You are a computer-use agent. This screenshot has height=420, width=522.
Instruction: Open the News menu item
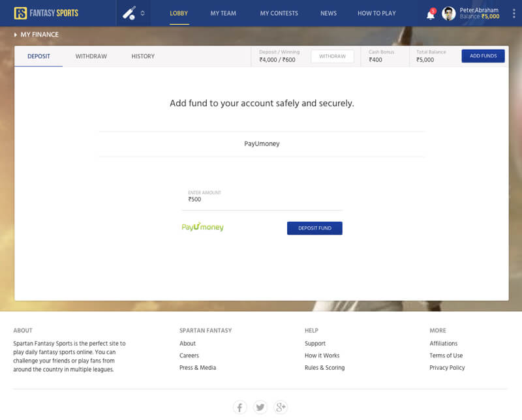click(328, 13)
